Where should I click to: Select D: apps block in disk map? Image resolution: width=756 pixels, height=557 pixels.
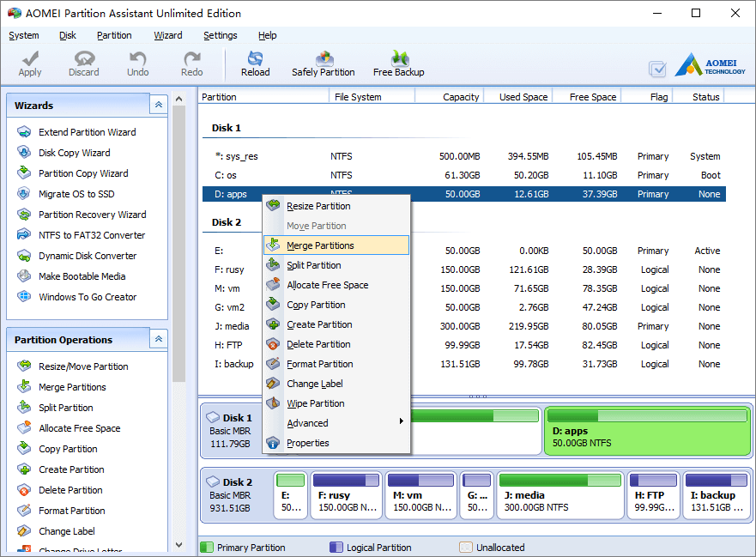pyautogui.click(x=648, y=431)
